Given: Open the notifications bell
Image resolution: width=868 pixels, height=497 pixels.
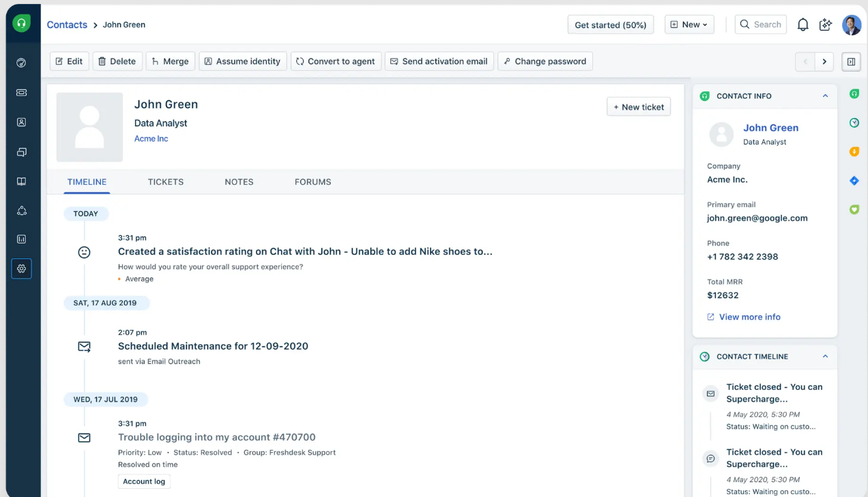Looking at the screenshot, I should coord(803,25).
